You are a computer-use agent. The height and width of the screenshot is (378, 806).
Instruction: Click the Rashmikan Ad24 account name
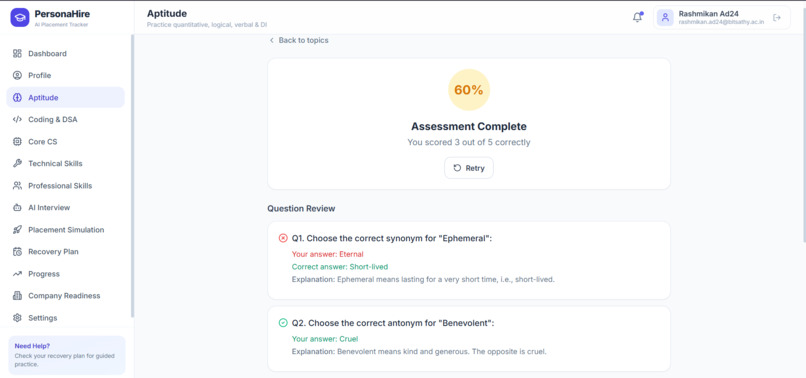[708, 14]
